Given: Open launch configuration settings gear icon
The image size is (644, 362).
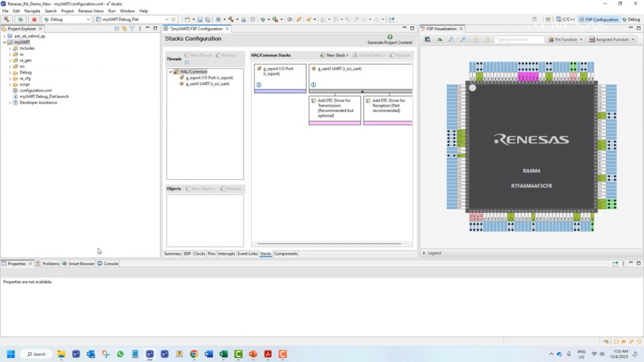Looking at the screenshot, I should (x=174, y=19).
